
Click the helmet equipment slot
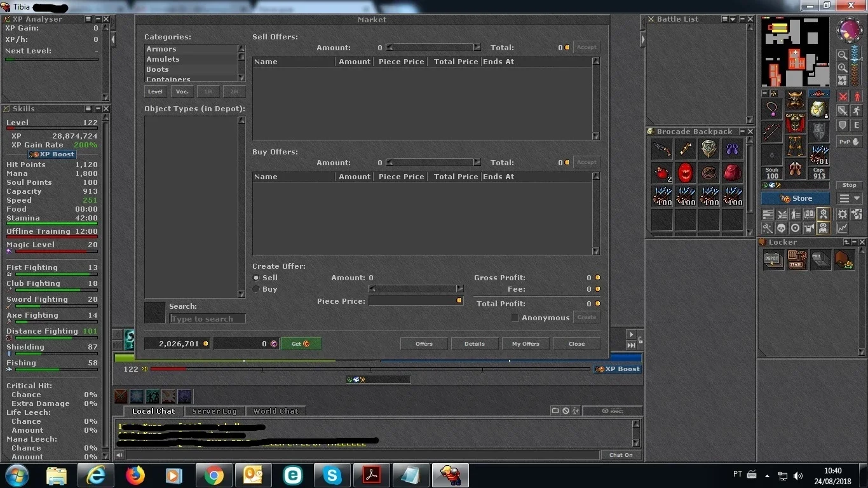click(795, 100)
